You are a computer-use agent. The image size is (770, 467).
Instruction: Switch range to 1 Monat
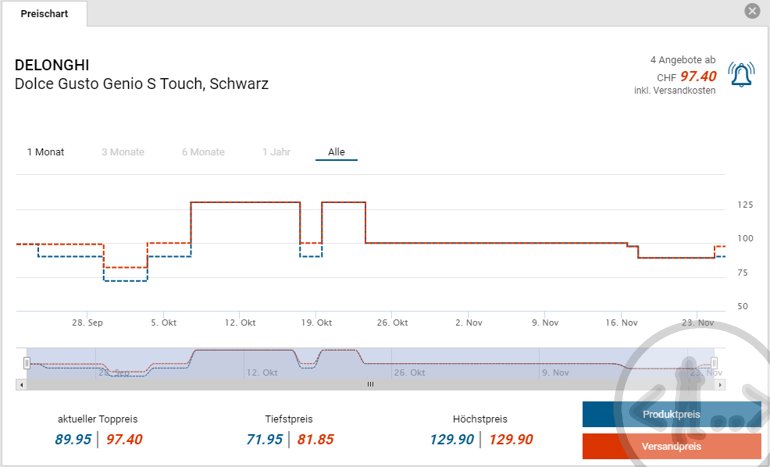[45, 152]
